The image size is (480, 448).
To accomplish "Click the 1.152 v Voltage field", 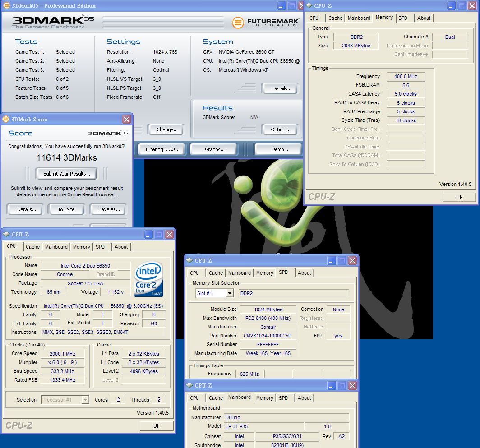I will (115, 292).
